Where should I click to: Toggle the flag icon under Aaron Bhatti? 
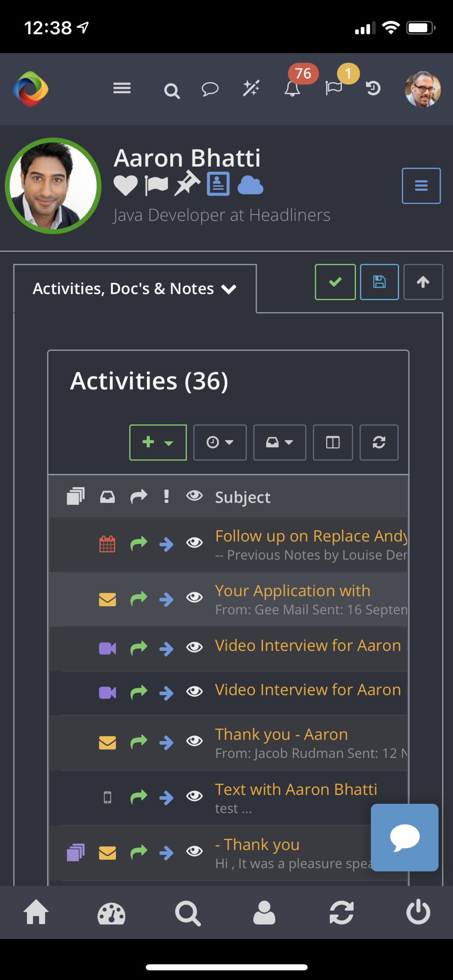(156, 186)
